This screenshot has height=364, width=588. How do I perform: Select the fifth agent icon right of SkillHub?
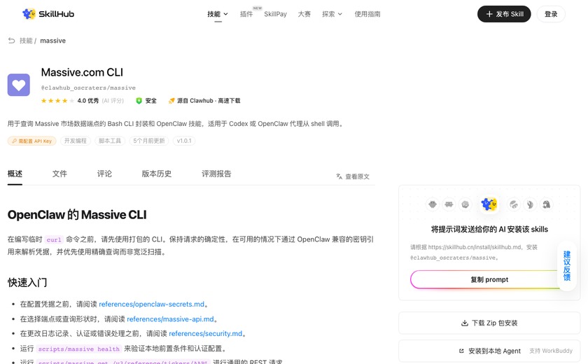[x=513, y=204]
